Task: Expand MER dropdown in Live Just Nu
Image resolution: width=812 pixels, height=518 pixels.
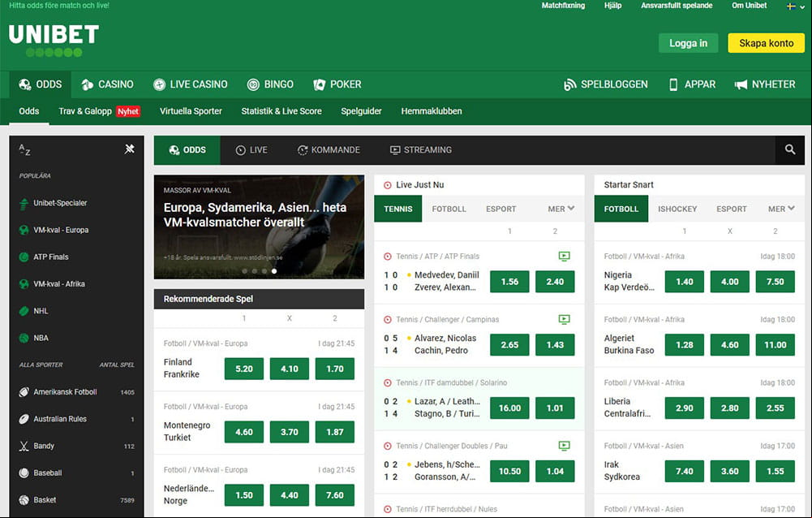Action: pyautogui.click(x=561, y=209)
